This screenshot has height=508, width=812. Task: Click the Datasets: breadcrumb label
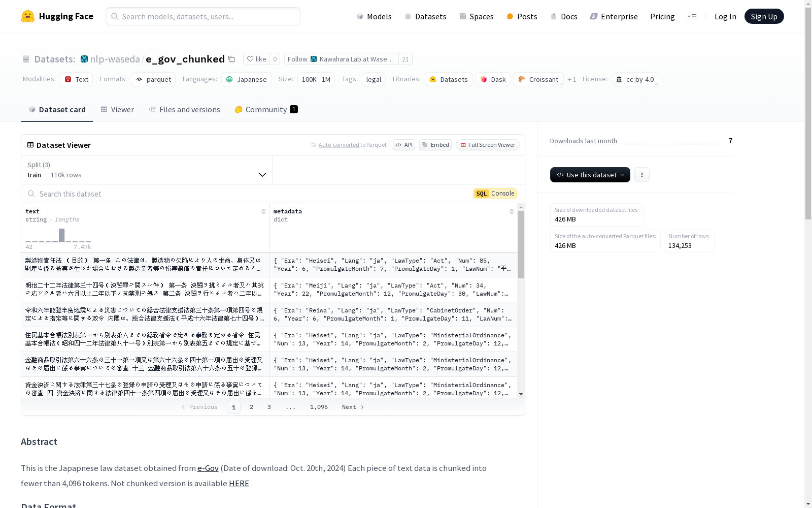pyautogui.click(x=55, y=59)
